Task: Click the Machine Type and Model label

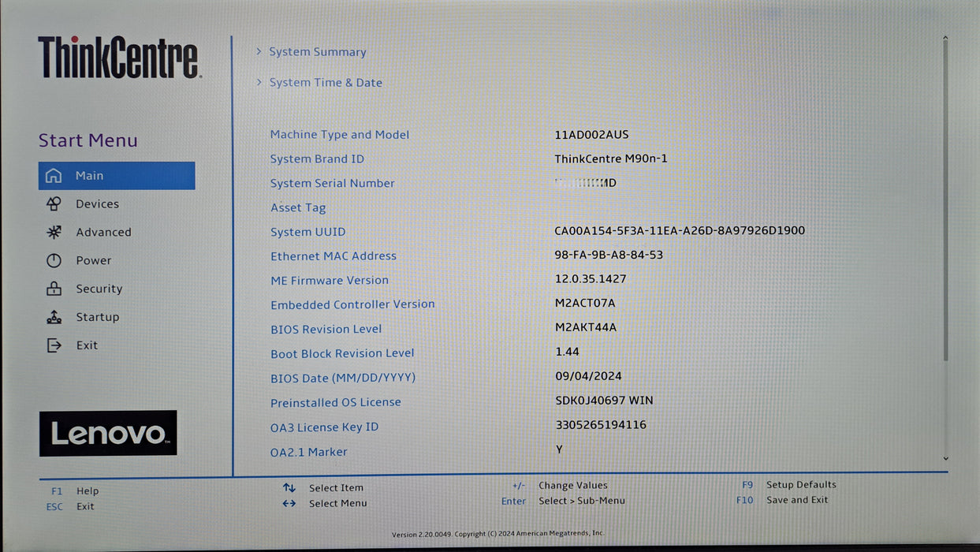Action: [x=340, y=135]
